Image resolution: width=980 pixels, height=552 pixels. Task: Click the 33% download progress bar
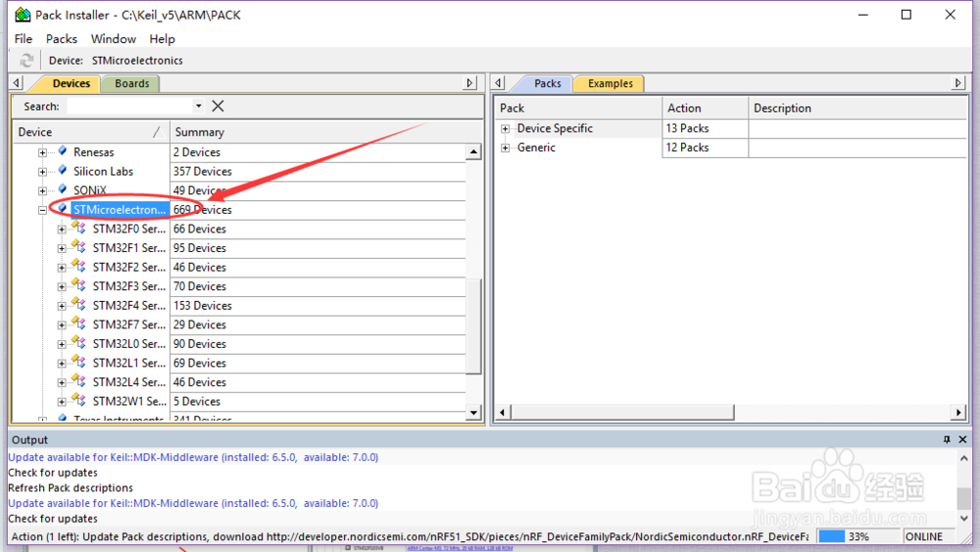858,536
